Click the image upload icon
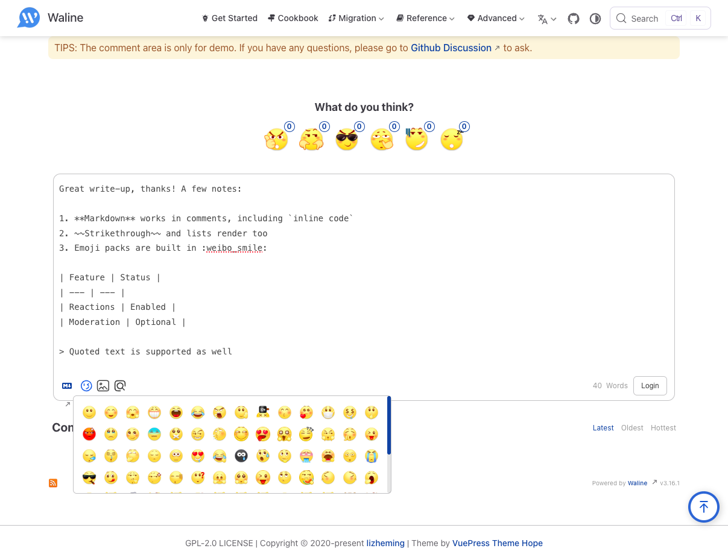The image size is (728, 560). (x=103, y=386)
